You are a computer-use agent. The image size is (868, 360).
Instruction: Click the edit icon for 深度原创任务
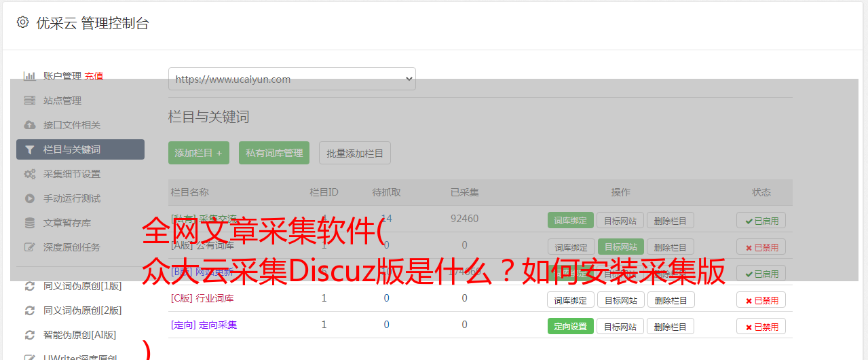(29, 247)
